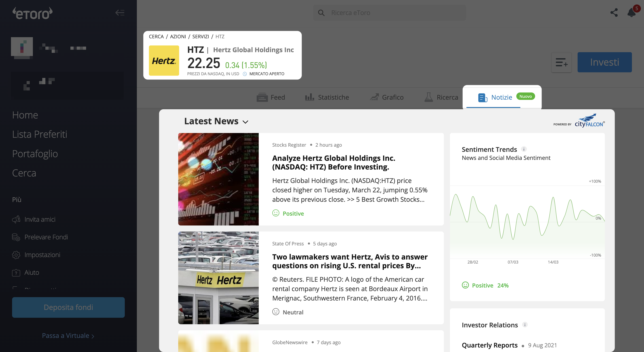
Task: Switch to the Statistiche tab
Action: [327, 97]
